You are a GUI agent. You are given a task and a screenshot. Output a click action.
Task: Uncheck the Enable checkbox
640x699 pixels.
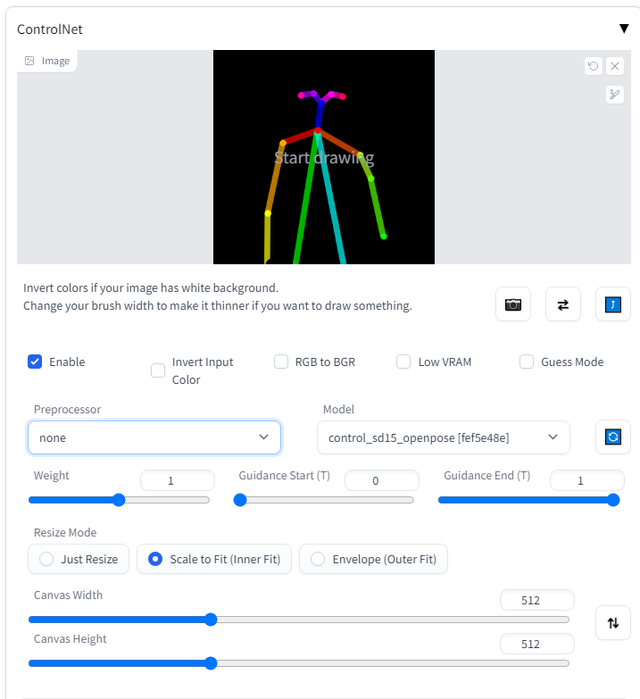coord(35,362)
